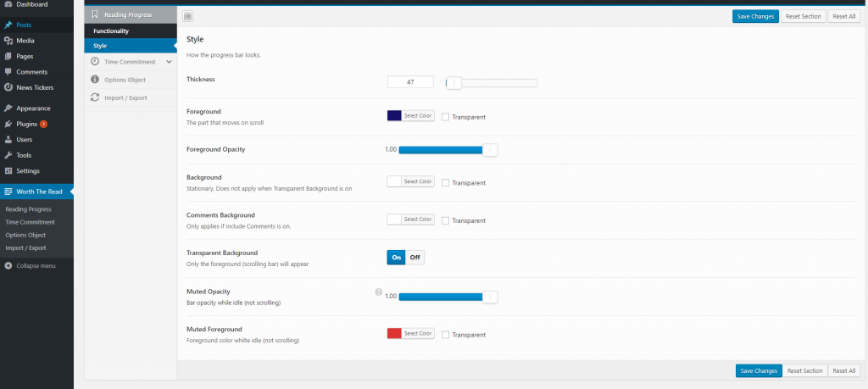Click the Posts pushpin icon in sidebar
868x389 pixels.
click(8, 25)
